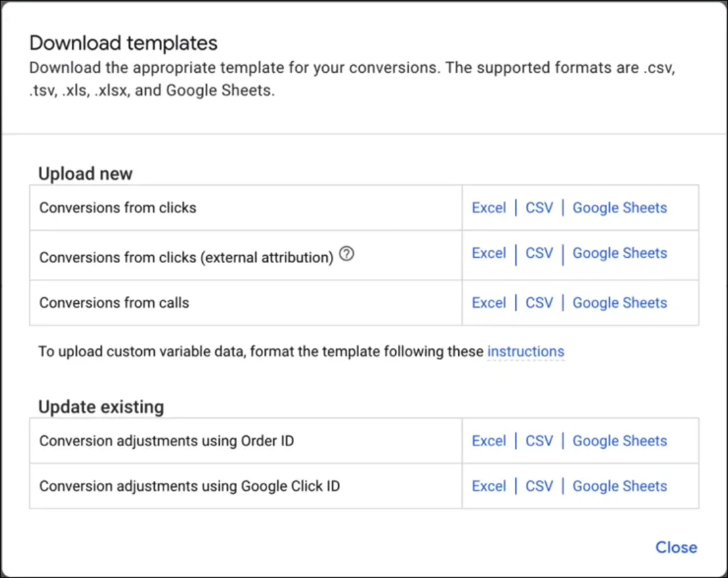Select the Conversions from calls row label
The image size is (728, 578).
point(114,302)
